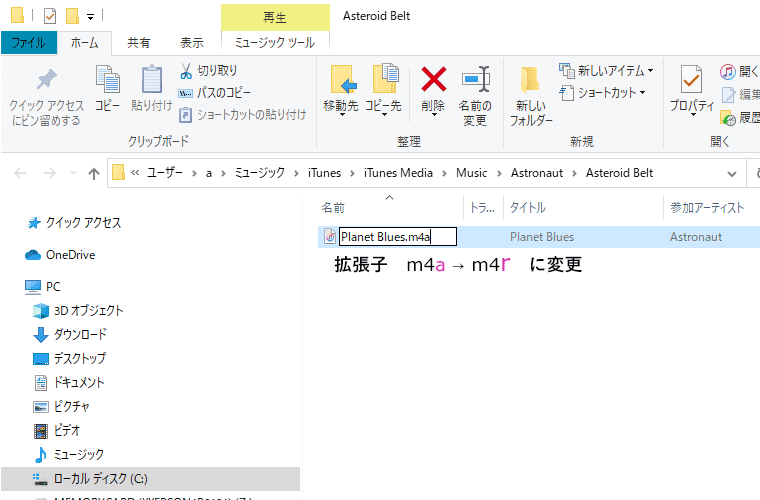Viewport: 760px width, 500px height.
Task: Open Music (ミュージック) in sidebar
Action: tap(69, 454)
